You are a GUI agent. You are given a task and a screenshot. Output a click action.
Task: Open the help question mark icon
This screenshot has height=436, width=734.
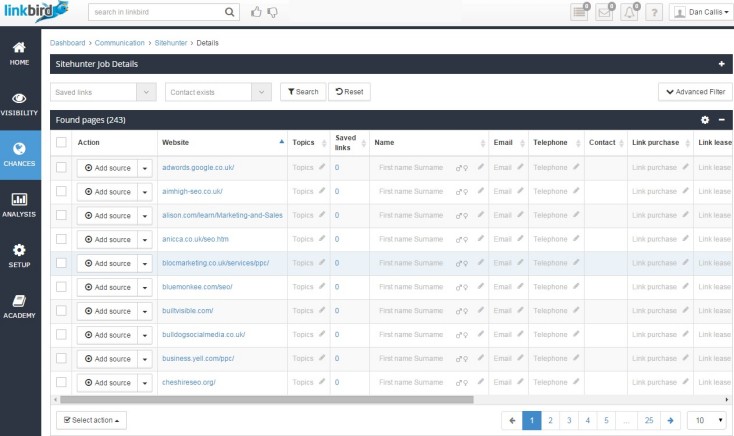(654, 12)
